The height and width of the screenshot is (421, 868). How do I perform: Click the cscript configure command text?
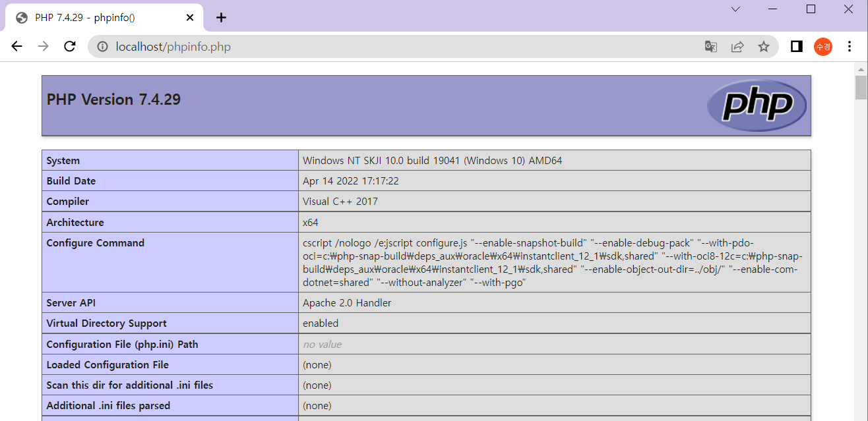click(554, 263)
